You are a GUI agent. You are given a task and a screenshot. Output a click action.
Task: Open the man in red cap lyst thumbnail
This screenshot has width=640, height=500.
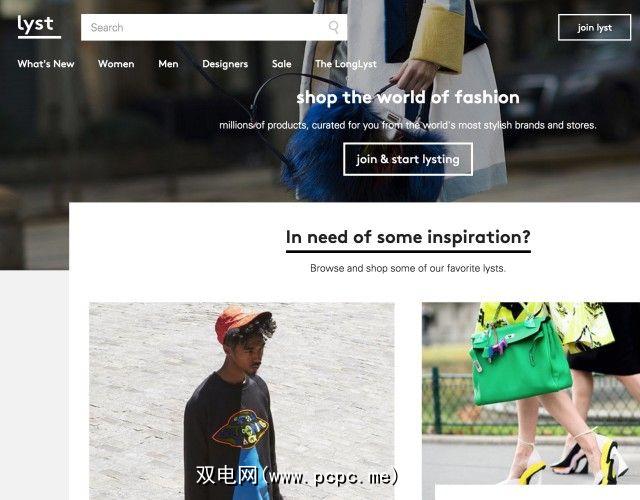[242, 401]
